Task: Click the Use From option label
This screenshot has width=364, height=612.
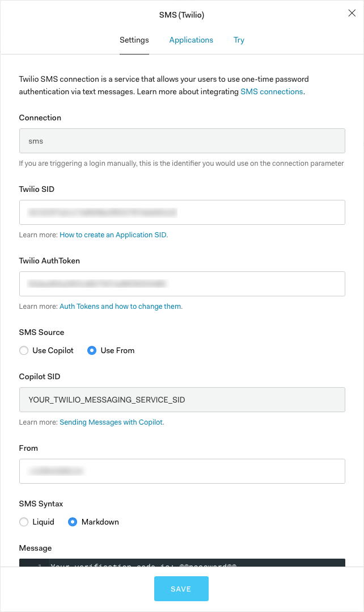Action: click(x=117, y=350)
